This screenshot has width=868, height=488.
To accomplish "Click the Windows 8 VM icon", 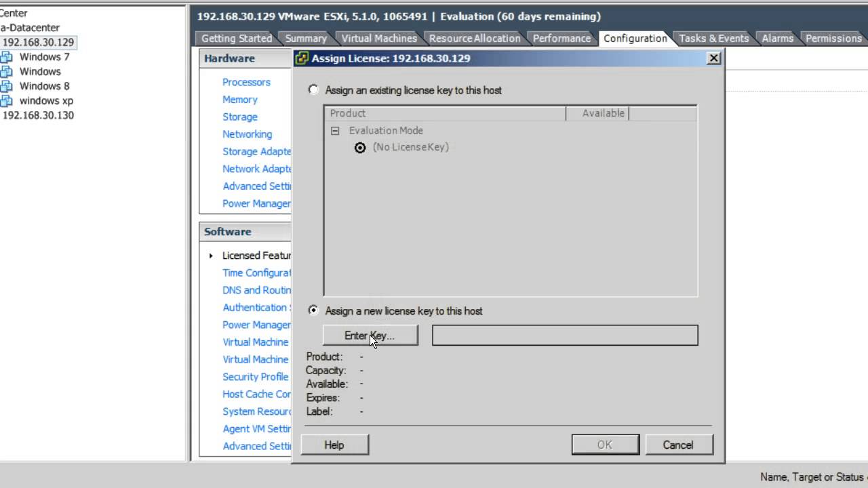I will [6, 86].
